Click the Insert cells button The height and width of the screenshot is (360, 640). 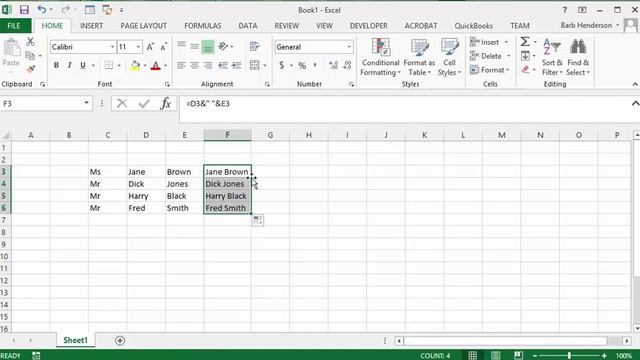[489, 42]
